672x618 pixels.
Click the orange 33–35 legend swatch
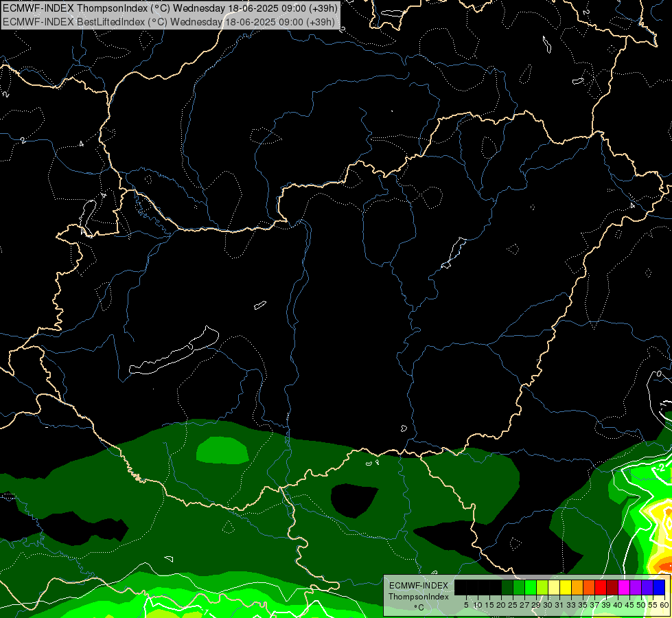point(577,587)
